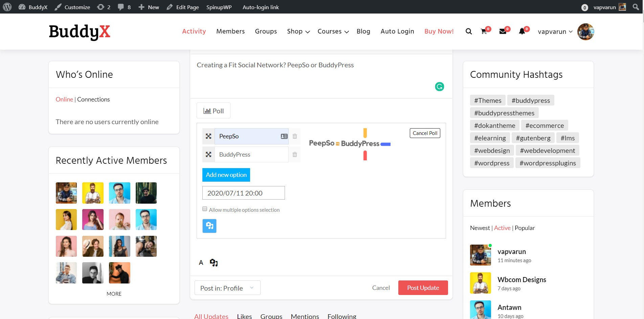Image resolution: width=644 pixels, height=319 pixels.
Task: Open the Activity menu item
Action: coord(194,31)
